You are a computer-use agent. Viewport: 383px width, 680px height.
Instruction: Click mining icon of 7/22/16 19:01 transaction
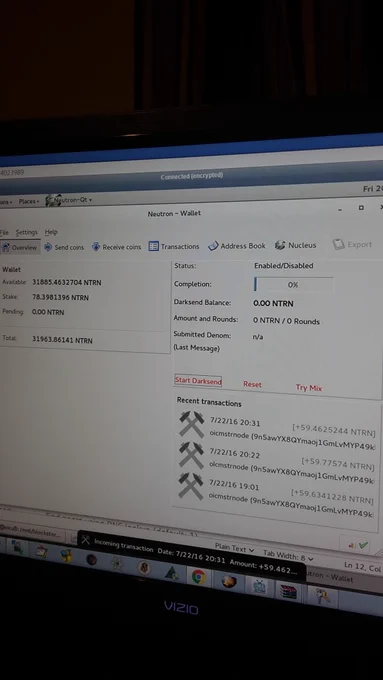[191, 486]
